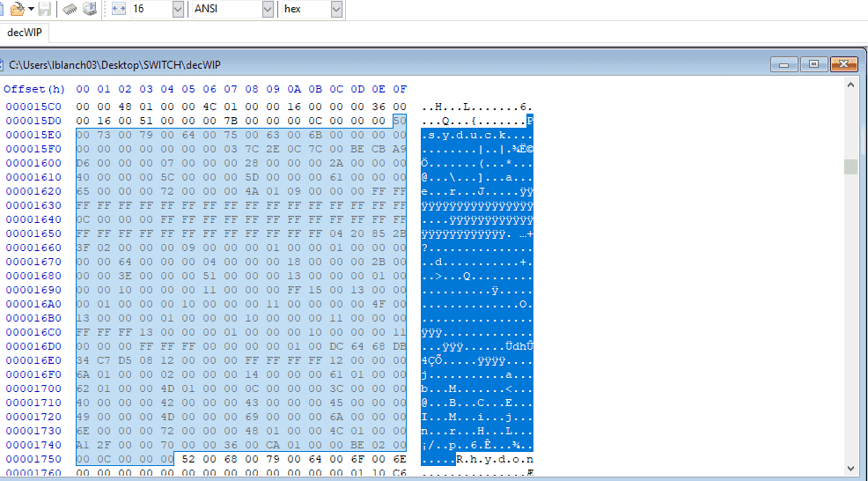Click the bytes-per-row width icon
The height and width of the screenshot is (481, 868).
pyautogui.click(x=119, y=9)
